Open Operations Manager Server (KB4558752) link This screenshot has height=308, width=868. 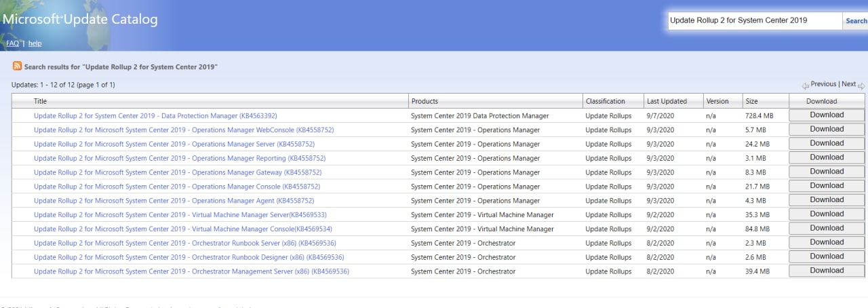tap(174, 145)
